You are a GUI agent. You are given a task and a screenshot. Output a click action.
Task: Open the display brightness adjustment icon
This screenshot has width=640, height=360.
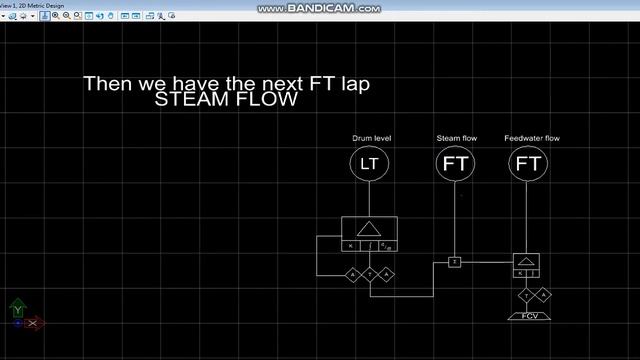point(23,16)
